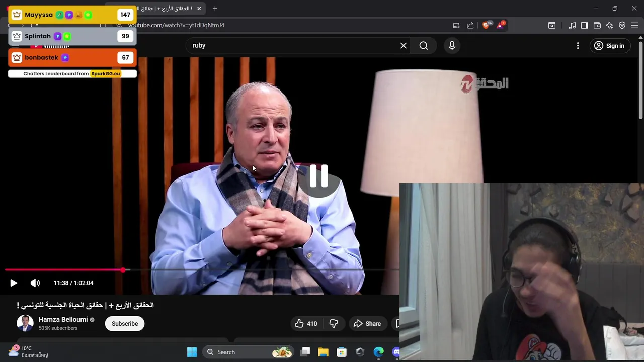644x362 pixels.
Task: Open the Brave Rewards triangle icon
Action: coord(501,25)
